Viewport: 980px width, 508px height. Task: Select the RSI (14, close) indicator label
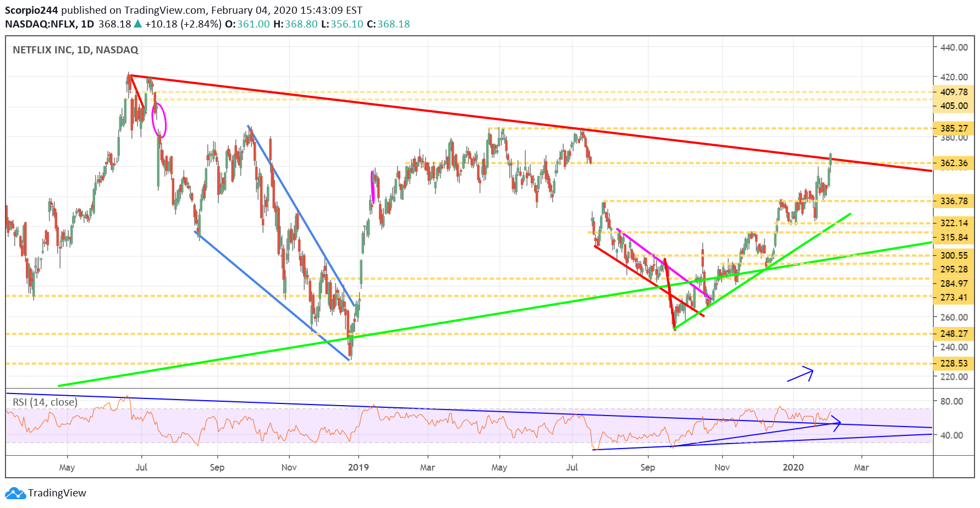(45, 402)
